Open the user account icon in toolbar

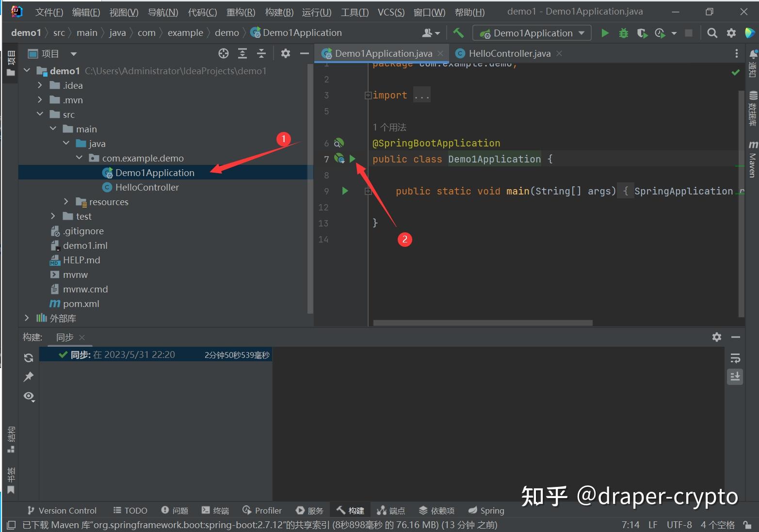tap(430, 33)
